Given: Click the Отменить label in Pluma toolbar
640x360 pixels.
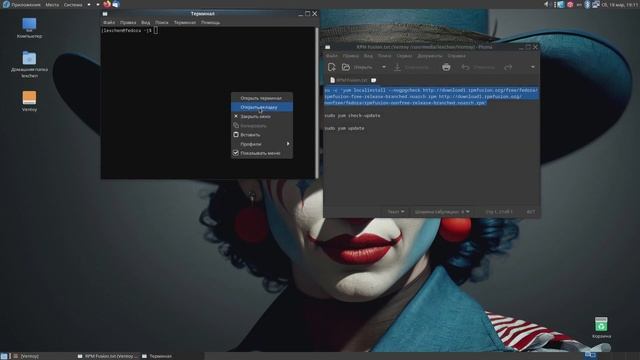Looking at the screenshot, I should (x=484, y=67).
